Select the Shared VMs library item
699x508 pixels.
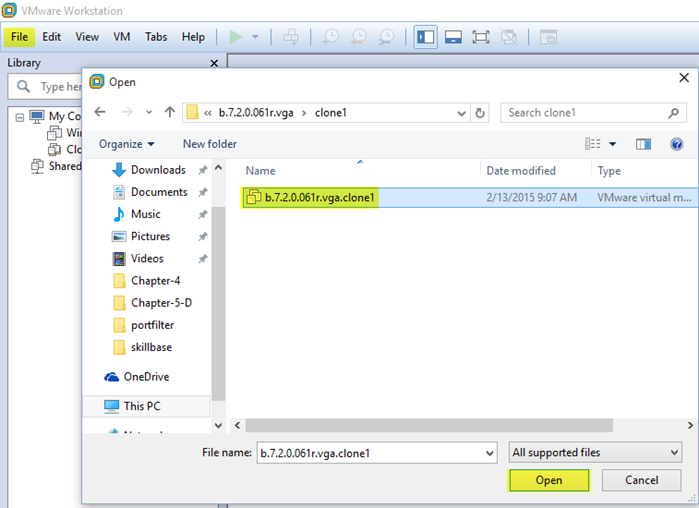[x=56, y=166]
